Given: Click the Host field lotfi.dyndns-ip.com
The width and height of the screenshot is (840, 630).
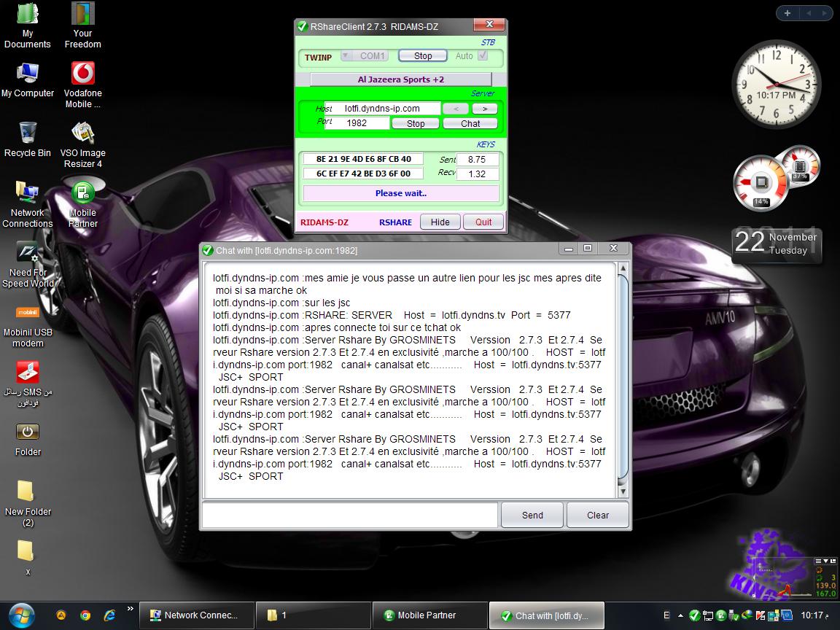Looking at the screenshot, I should click(383, 108).
